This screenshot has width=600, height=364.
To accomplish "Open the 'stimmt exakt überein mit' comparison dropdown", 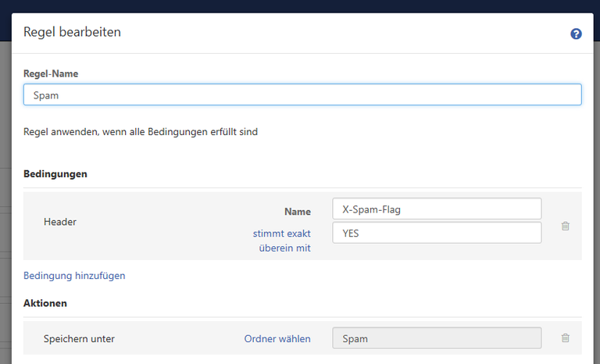I will coord(282,241).
